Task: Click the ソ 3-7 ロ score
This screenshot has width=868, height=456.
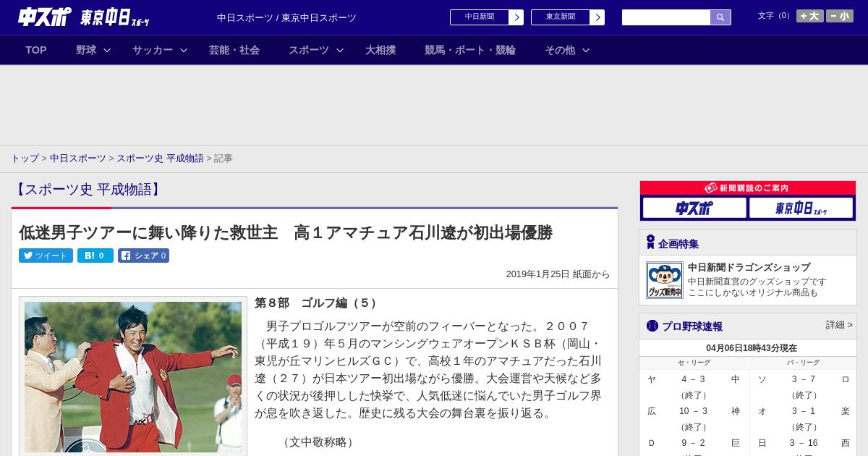Action: pyautogui.click(x=804, y=379)
